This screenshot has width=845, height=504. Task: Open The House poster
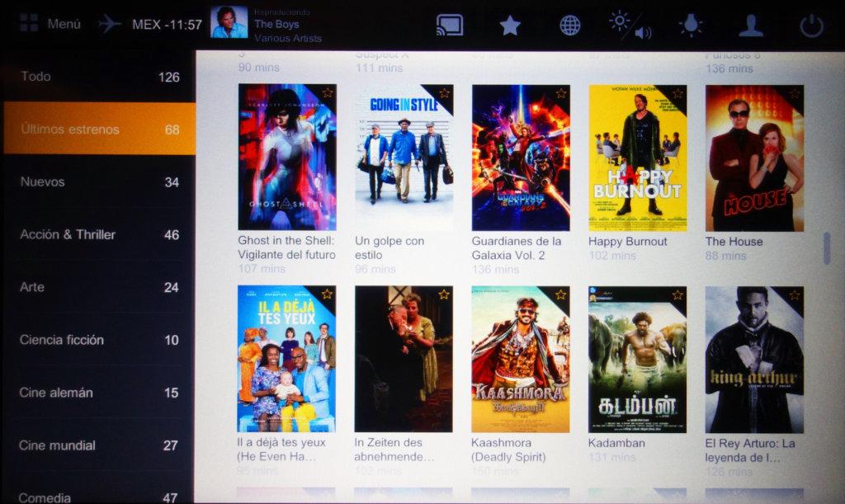pos(754,158)
